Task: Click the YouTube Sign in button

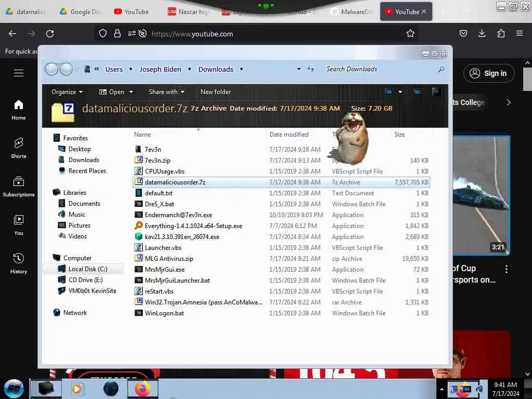Action: [489, 73]
